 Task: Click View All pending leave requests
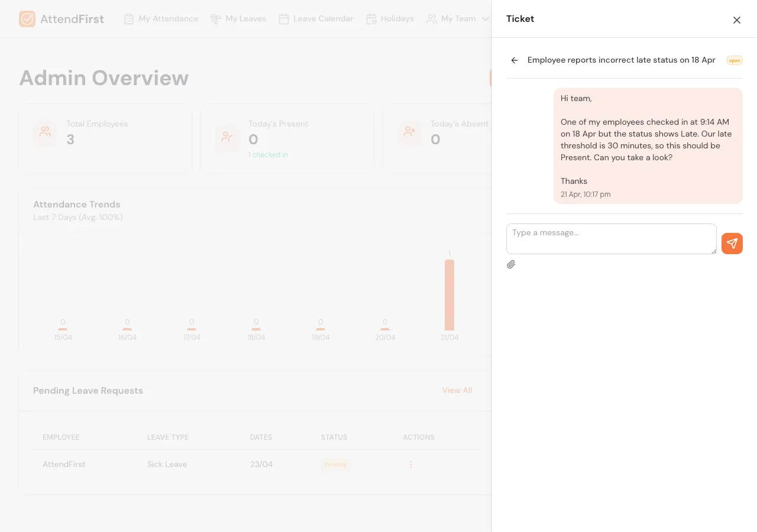[457, 391]
